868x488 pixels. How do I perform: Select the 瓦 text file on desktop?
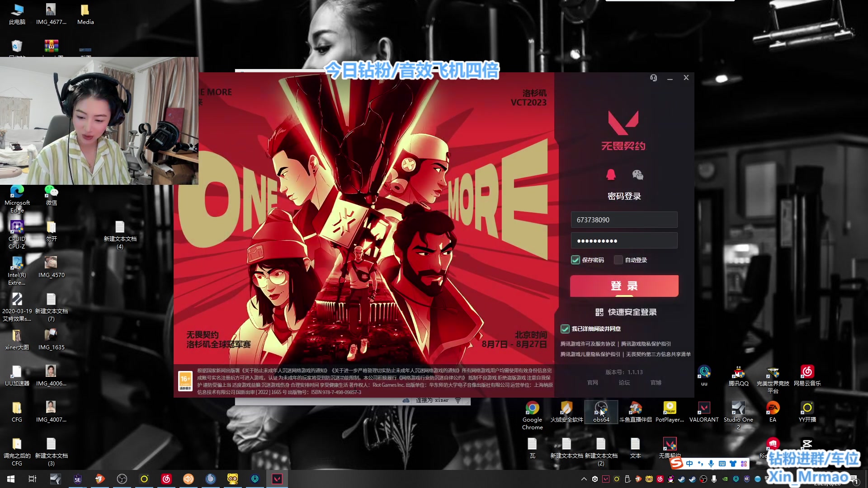click(x=532, y=447)
